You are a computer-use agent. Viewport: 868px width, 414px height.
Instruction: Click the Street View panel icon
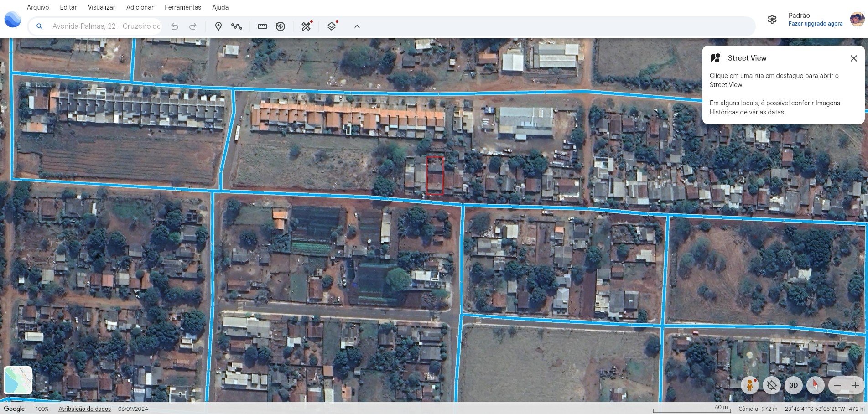(x=716, y=58)
